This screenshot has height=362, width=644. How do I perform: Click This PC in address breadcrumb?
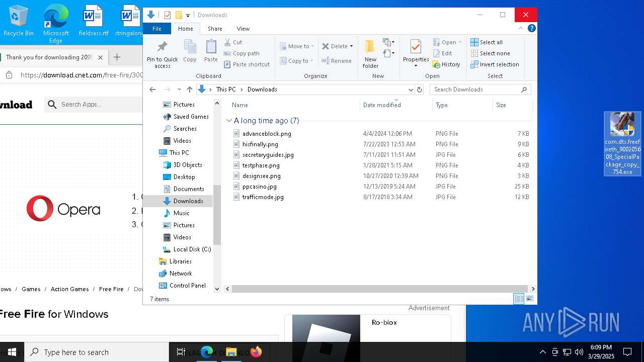pyautogui.click(x=226, y=89)
